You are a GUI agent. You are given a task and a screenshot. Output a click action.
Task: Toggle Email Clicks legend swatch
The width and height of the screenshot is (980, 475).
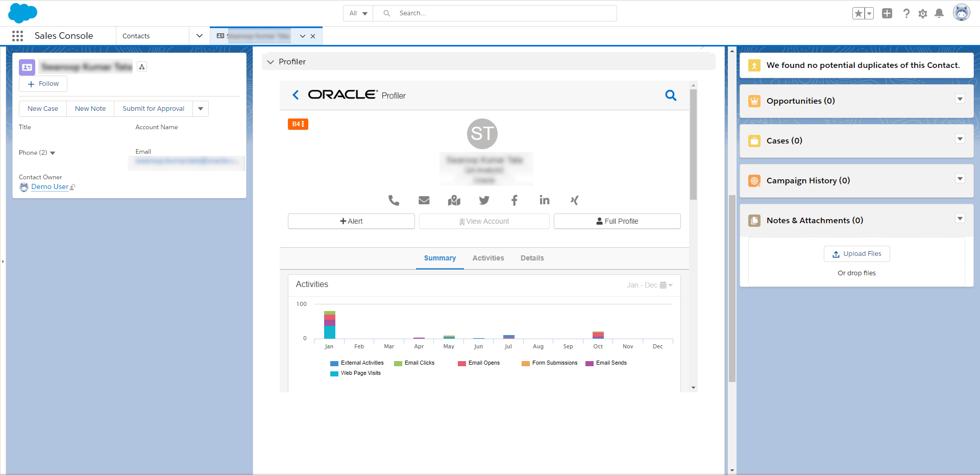[398, 364]
